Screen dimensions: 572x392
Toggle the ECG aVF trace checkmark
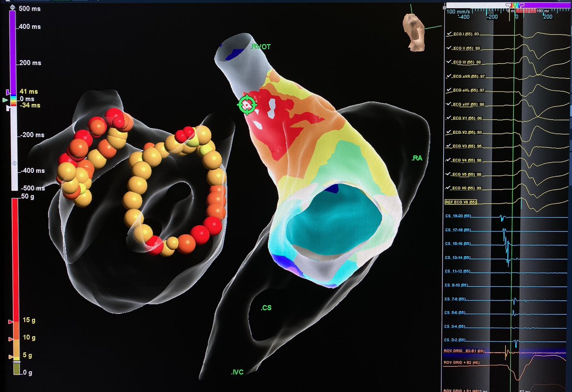448,104
